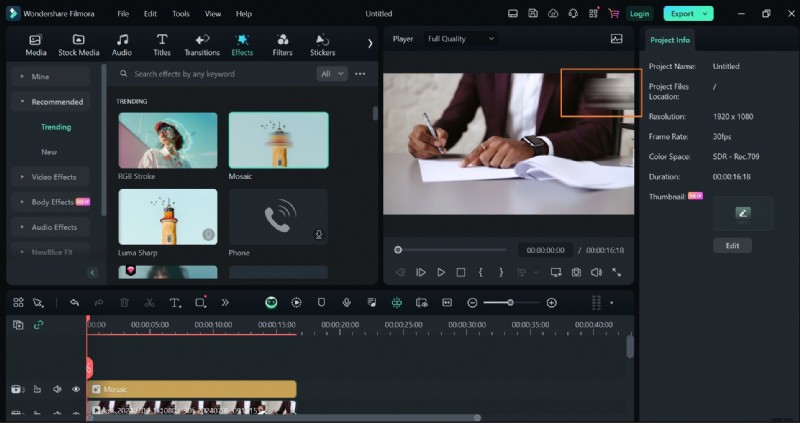The width and height of the screenshot is (800, 423).
Task: Expand the Audio Effects category
Action: pyautogui.click(x=50, y=227)
